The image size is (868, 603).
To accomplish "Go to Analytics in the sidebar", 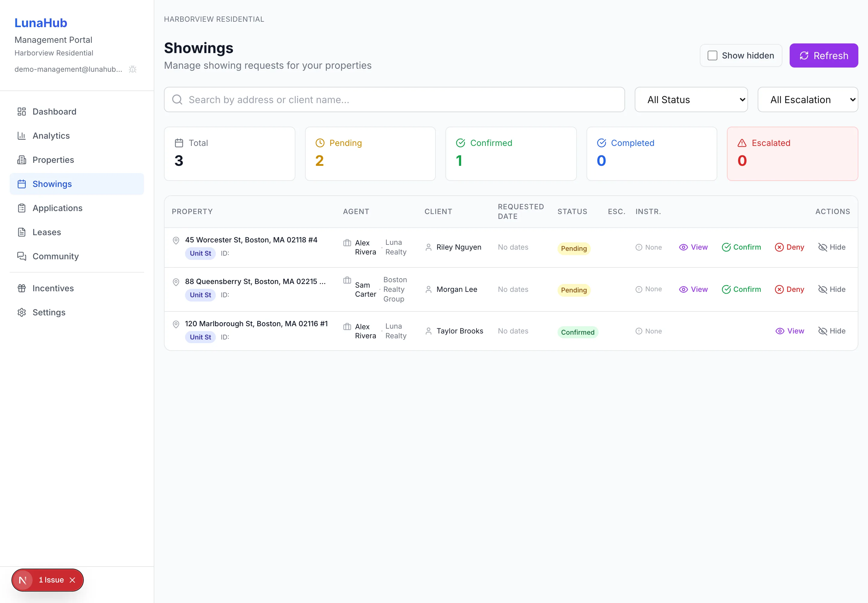I will click(x=77, y=136).
